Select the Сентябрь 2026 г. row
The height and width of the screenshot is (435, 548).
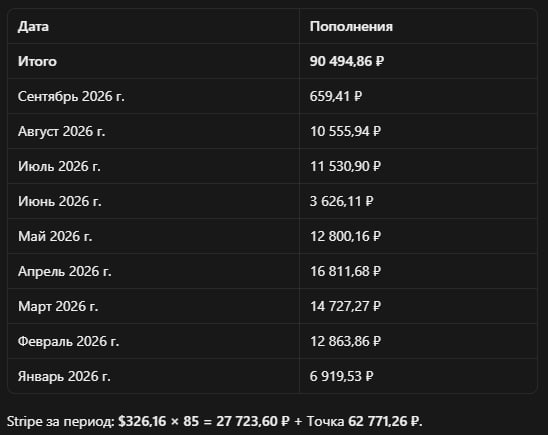tap(272, 96)
